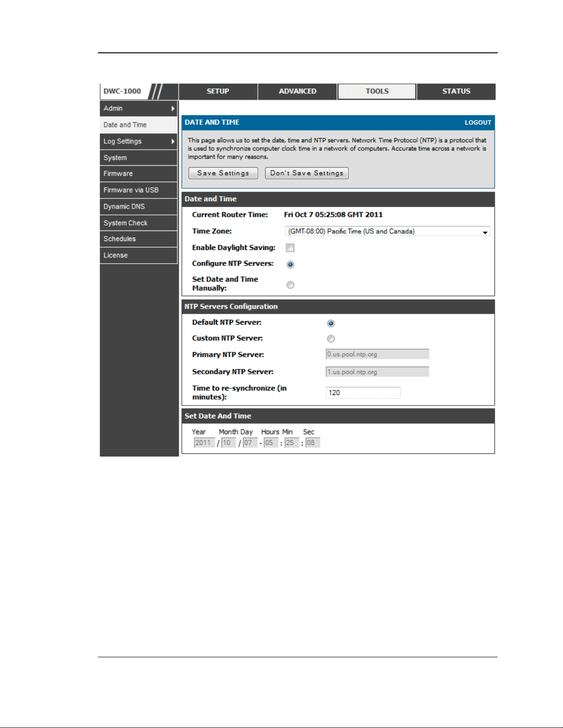Open the ADVANCED tab
Viewport: 563px width, 728px height.
(x=297, y=91)
